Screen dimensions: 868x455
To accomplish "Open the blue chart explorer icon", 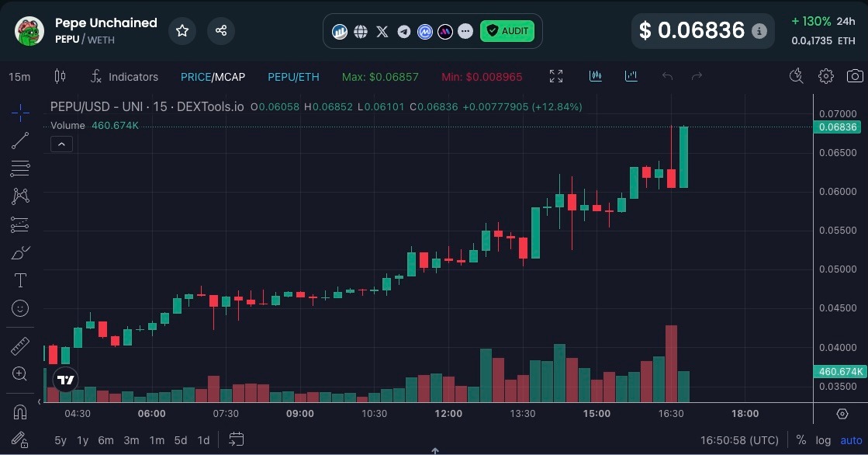I will [339, 32].
